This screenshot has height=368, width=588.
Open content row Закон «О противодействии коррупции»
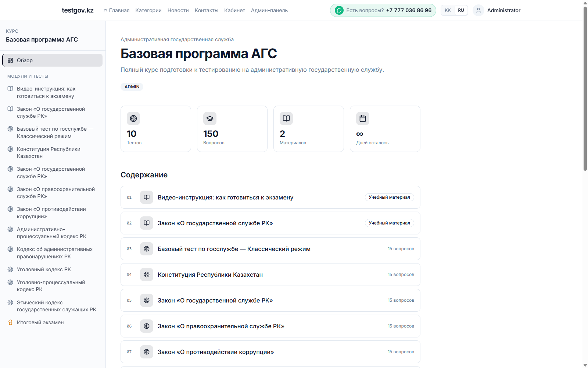click(270, 352)
